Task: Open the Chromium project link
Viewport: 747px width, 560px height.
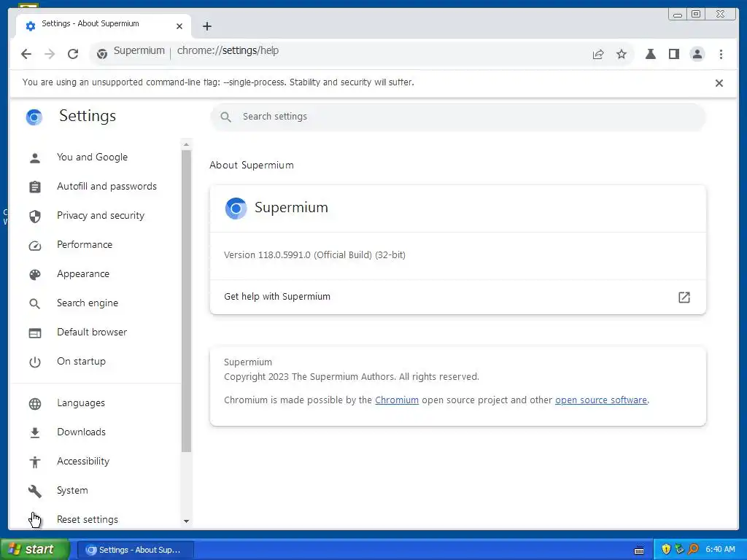Action: coord(396,400)
